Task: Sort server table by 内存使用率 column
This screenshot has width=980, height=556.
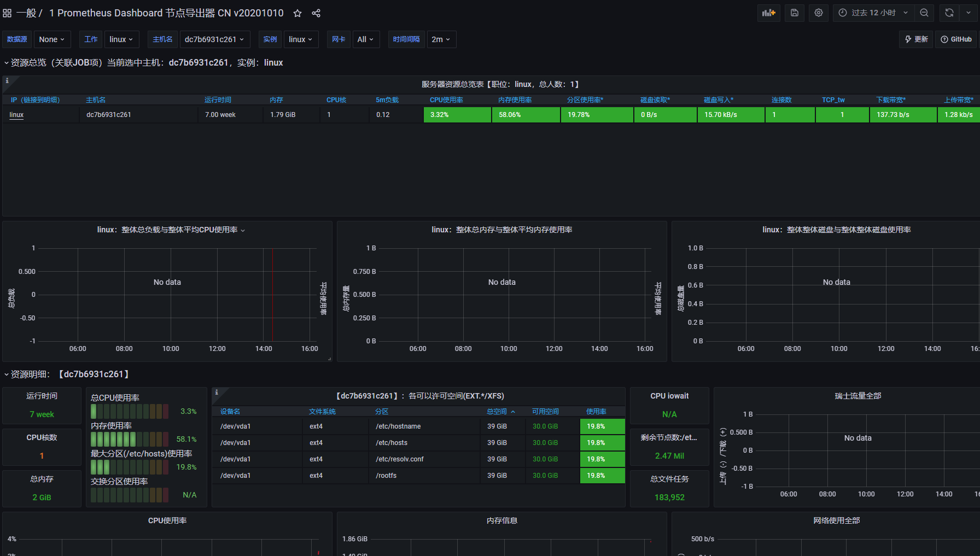Action: [x=515, y=100]
